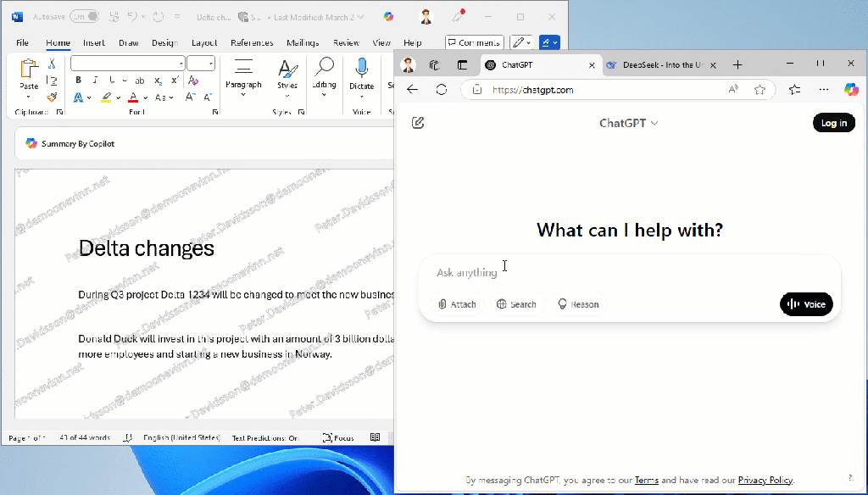Open the font color dropdown arrow
The height and width of the screenshot is (495, 868).
coord(145,97)
